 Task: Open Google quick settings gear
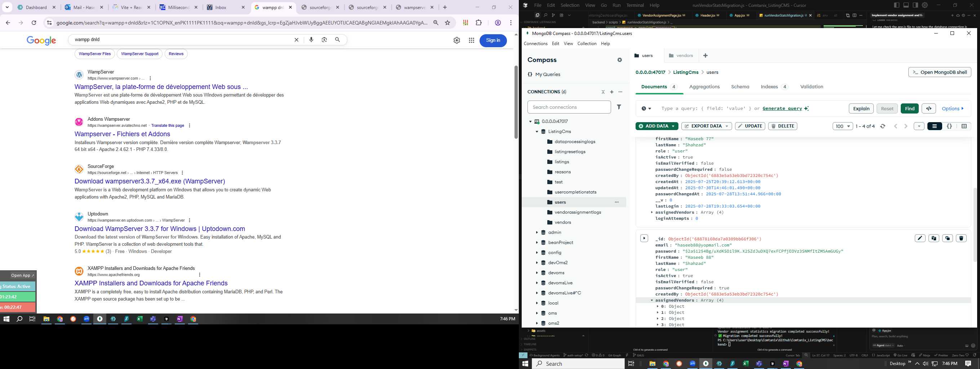pos(456,40)
